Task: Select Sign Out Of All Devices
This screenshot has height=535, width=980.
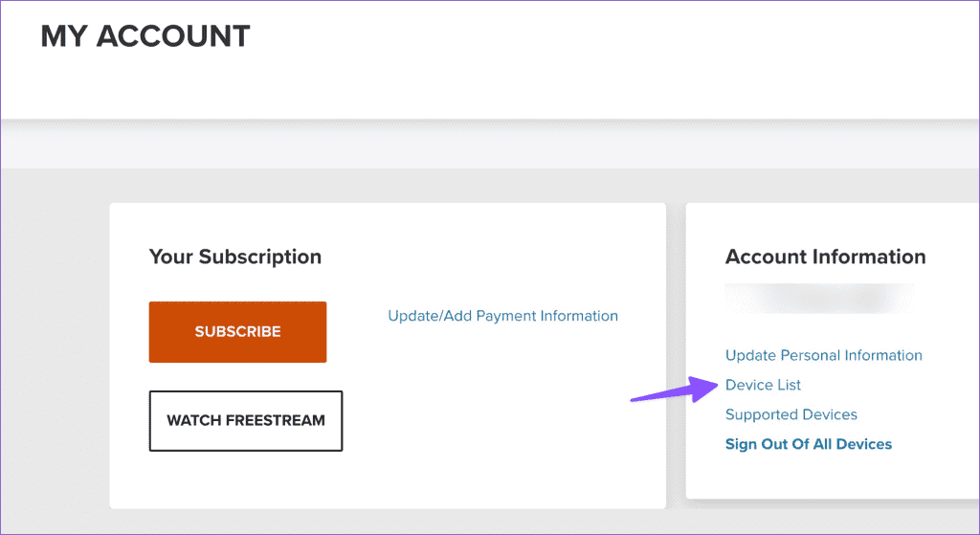Action: point(808,444)
